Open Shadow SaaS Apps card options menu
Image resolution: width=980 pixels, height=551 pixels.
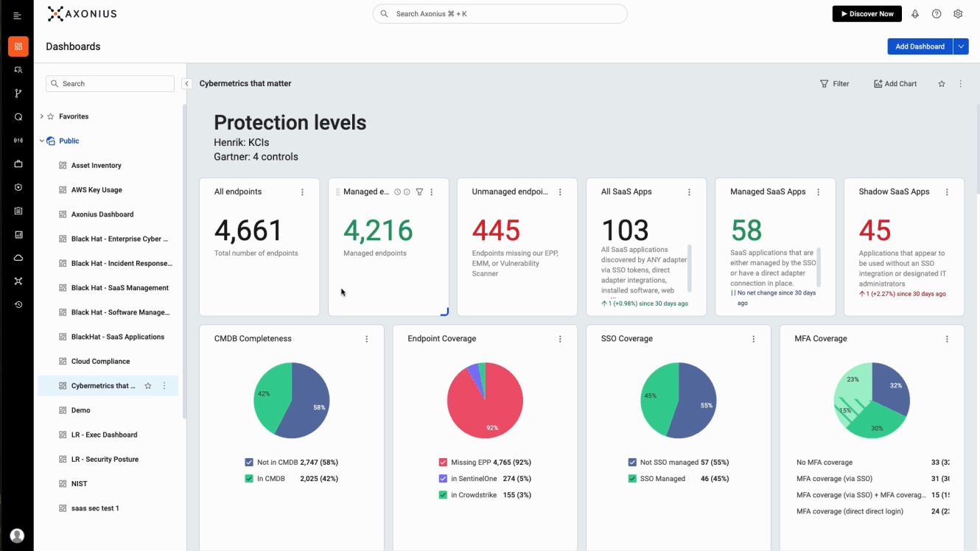pyautogui.click(x=947, y=192)
